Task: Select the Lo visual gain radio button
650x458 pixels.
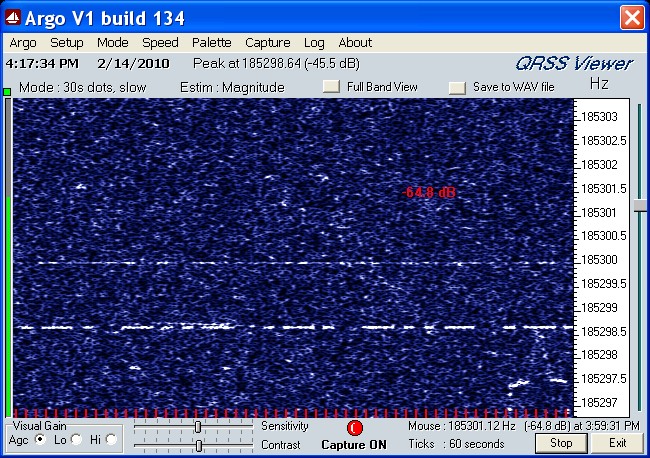Action: [x=76, y=439]
